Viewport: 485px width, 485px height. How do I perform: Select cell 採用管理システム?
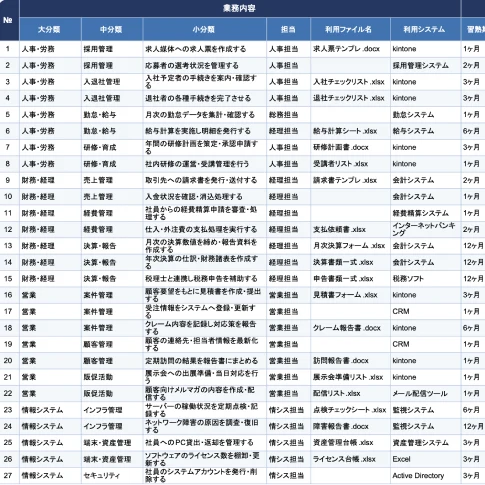point(425,65)
